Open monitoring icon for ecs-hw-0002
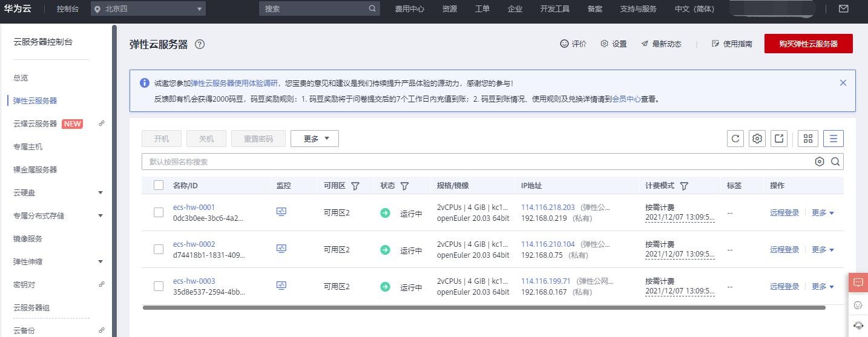The height and width of the screenshot is (337, 868). tap(281, 249)
